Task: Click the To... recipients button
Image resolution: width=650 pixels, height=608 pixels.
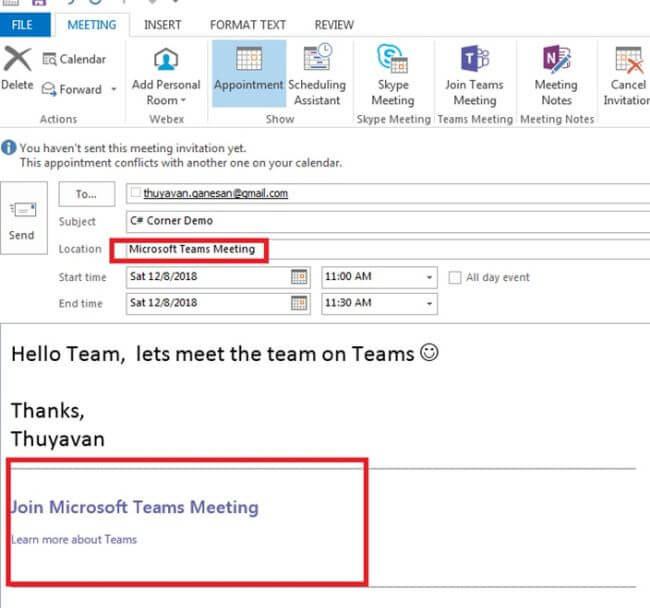Action: pyautogui.click(x=87, y=194)
